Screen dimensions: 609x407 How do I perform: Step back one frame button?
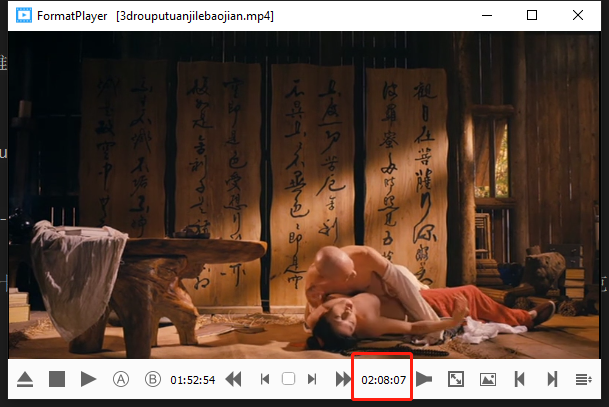(265, 379)
